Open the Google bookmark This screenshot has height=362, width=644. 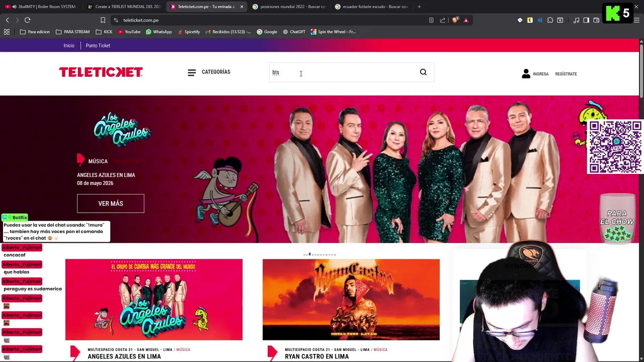[267, 32]
